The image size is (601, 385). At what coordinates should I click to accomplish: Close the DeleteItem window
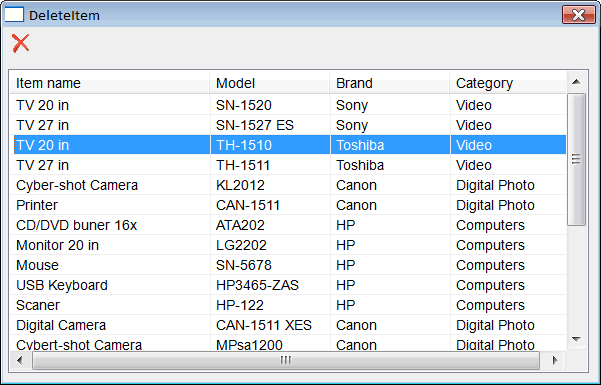[579, 15]
